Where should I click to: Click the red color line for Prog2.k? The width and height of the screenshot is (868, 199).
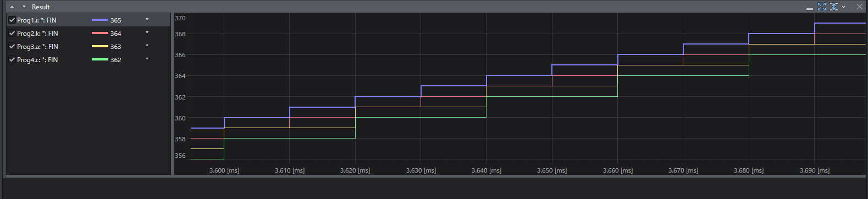pyautogui.click(x=99, y=33)
